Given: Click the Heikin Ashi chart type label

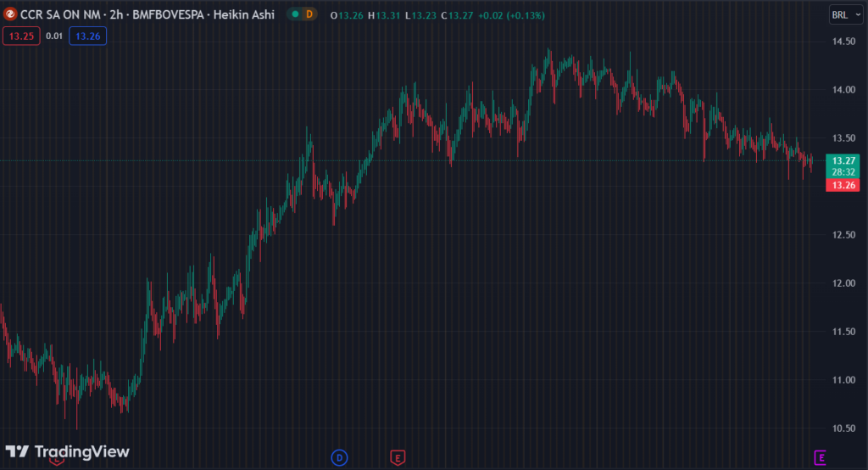Looking at the screenshot, I should click(x=244, y=15).
